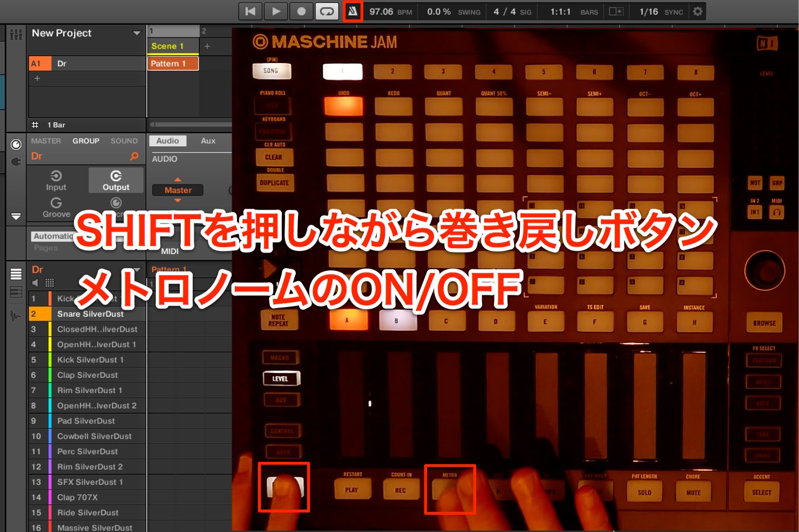Click the arranger horizontal scrollbar
The height and width of the screenshot is (532, 799).
tap(190, 125)
